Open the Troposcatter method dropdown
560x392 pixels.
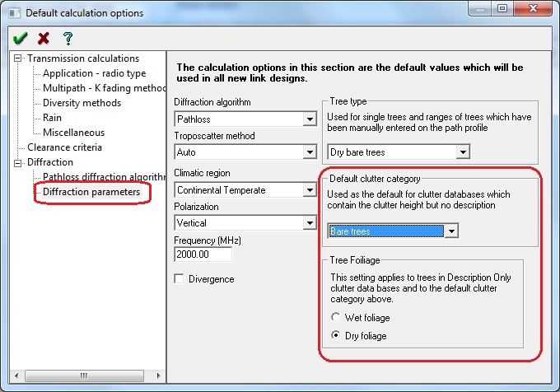click(x=310, y=152)
